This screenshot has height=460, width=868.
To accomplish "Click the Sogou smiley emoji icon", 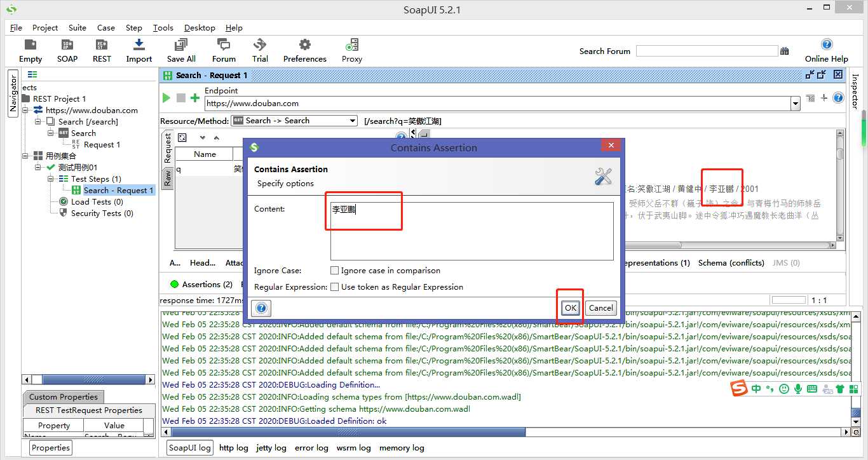I will (x=785, y=388).
